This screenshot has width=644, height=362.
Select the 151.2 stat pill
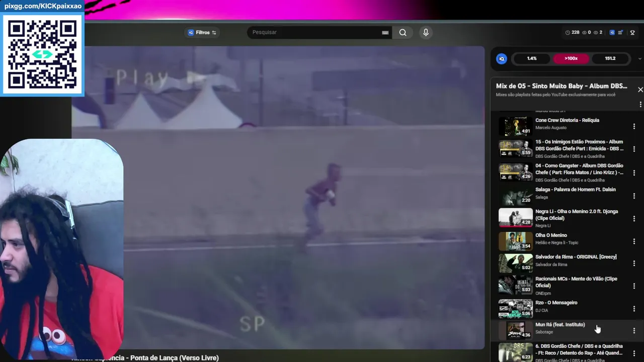[610, 58]
